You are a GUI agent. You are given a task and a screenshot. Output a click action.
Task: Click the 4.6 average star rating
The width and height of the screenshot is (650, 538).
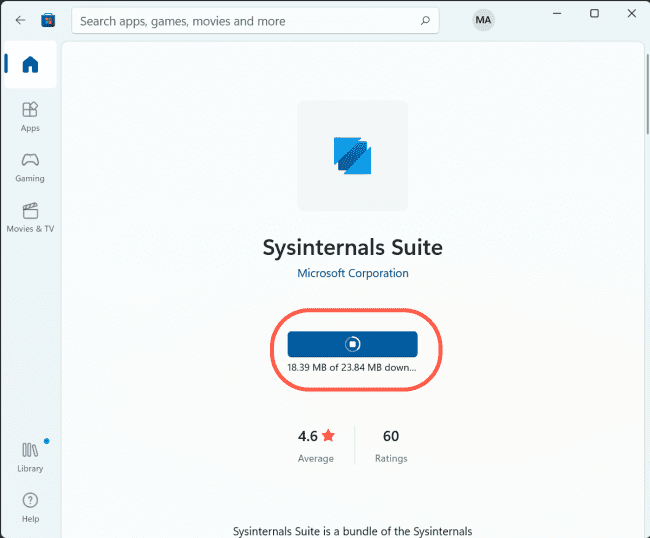point(316,437)
